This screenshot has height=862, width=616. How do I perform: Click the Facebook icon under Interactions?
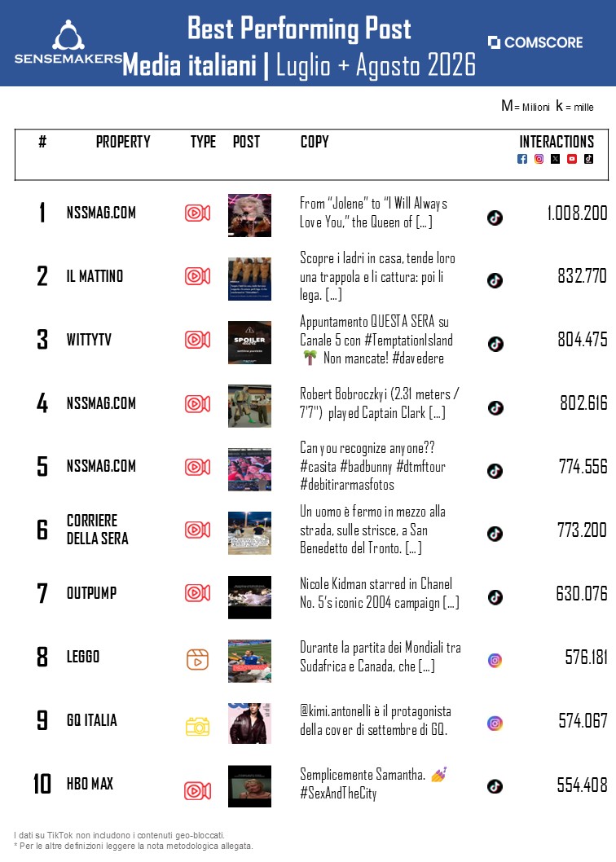[x=522, y=159]
